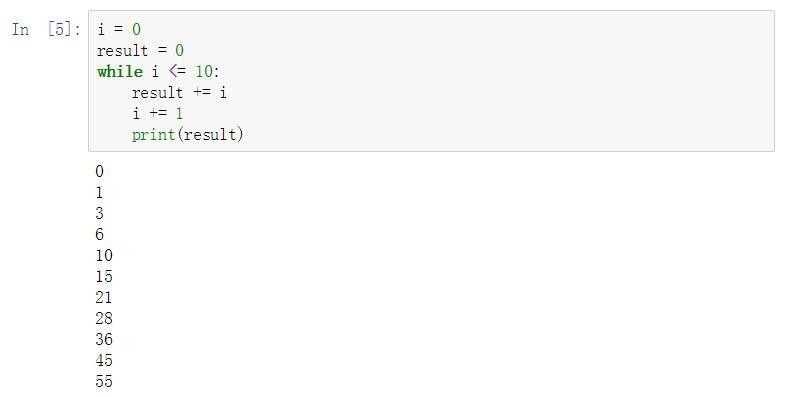Click inside print(result) parentheses argument
Screen dimensions: 791x397
[210, 135]
